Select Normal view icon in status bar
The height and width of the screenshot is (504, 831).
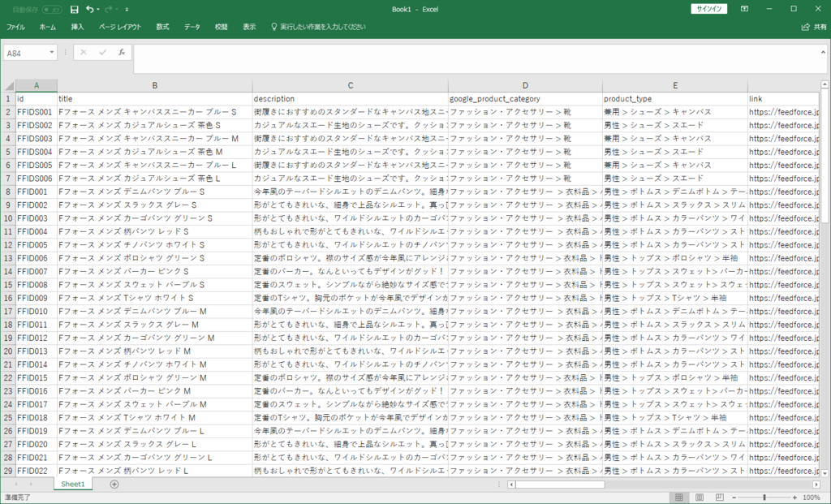679,497
